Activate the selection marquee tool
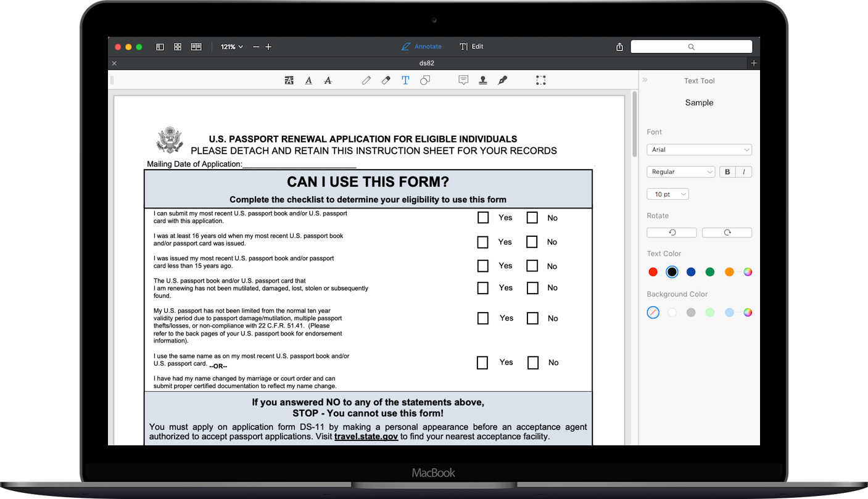The image size is (868, 499). [541, 80]
